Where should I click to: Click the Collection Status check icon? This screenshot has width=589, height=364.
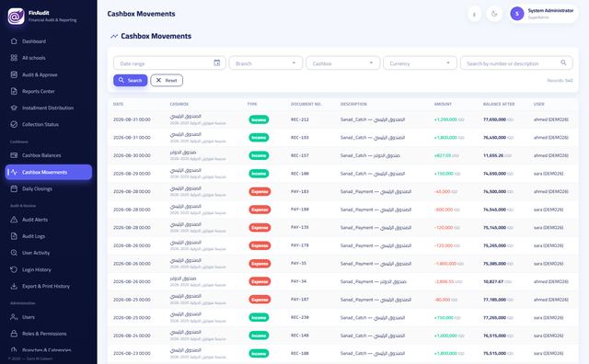[14, 124]
